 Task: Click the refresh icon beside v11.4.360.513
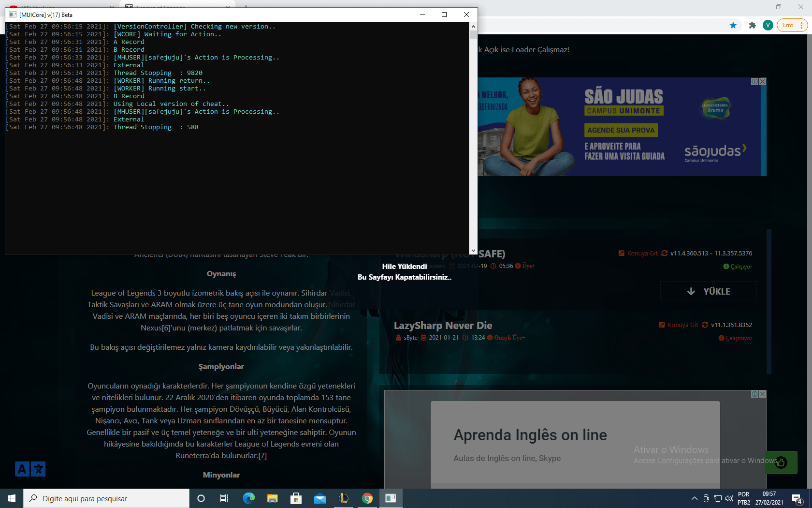point(664,253)
